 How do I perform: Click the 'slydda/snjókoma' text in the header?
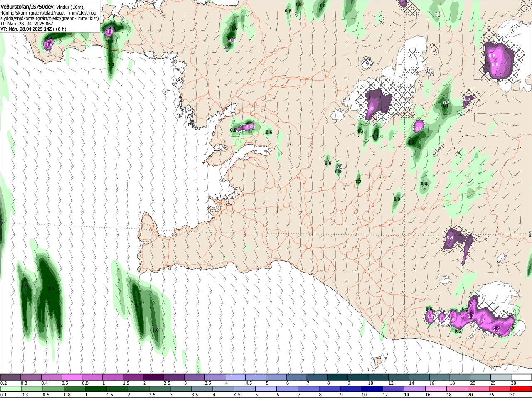click(x=17, y=18)
